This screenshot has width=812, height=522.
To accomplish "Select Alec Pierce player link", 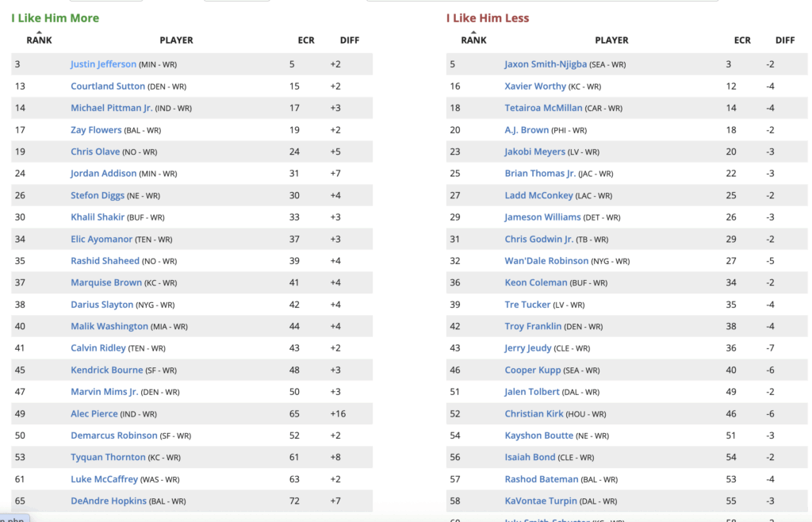I will [94, 414].
